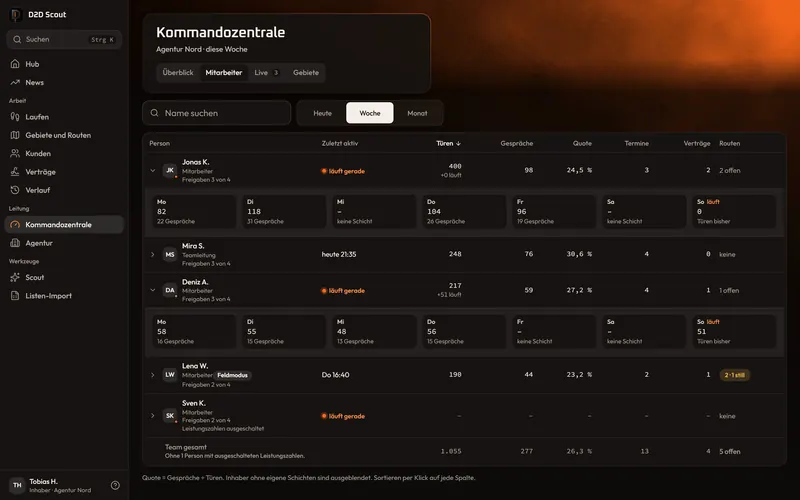
Task: Click the Name suchen input field
Action: [217, 113]
